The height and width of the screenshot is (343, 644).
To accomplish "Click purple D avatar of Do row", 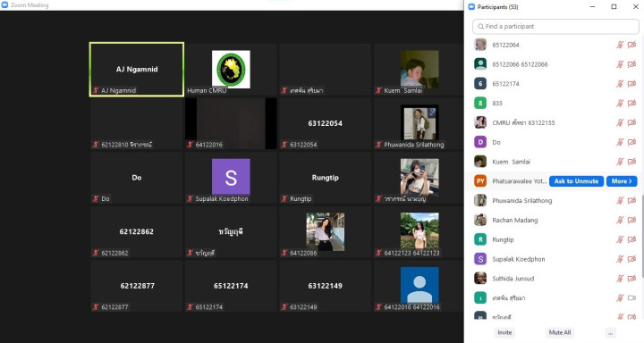I will pyautogui.click(x=480, y=142).
